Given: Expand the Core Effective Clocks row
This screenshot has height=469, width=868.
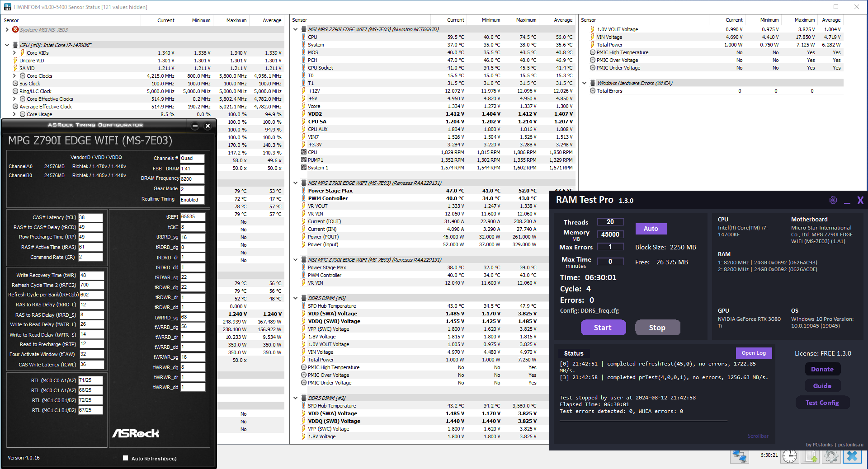Looking at the screenshot, I should click(14, 99).
